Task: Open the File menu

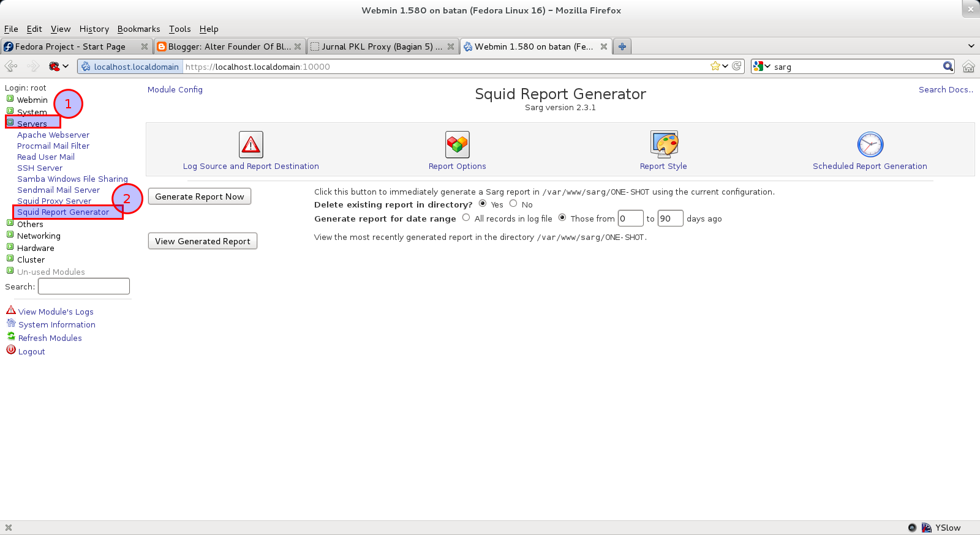Action: pos(11,29)
